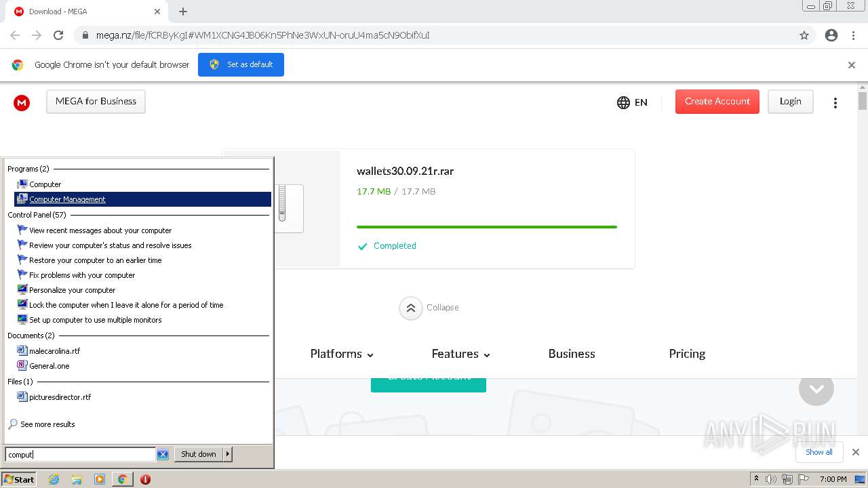Click Show all downloads button

pos(819,452)
